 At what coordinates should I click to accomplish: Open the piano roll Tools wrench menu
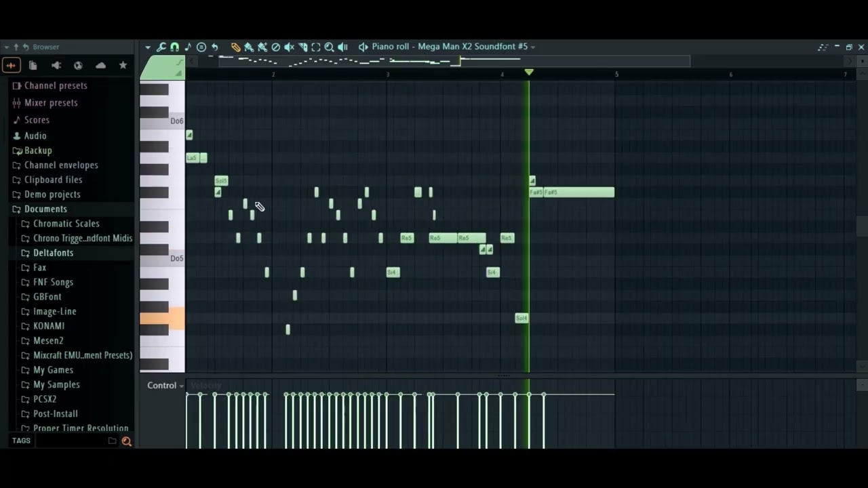point(161,47)
